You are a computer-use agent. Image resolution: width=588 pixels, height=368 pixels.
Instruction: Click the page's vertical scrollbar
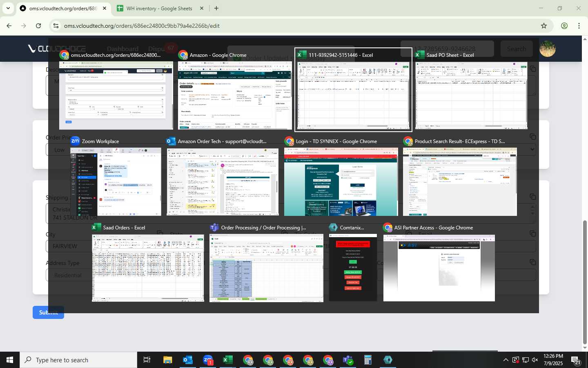click(x=585, y=282)
